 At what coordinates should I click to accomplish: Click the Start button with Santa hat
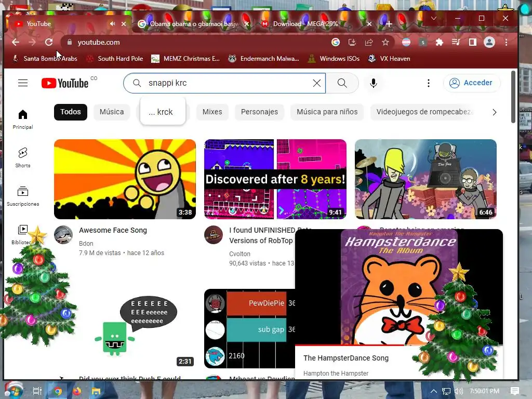pyautogui.click(x=13, y=390)
